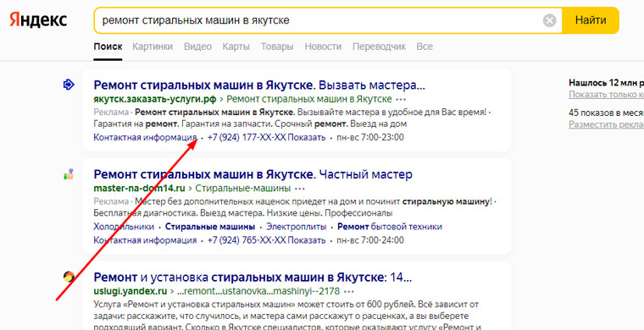Open Ремонт и установка стиральных машин result
The image size is (644, 330).
click(x=253, y=278)
